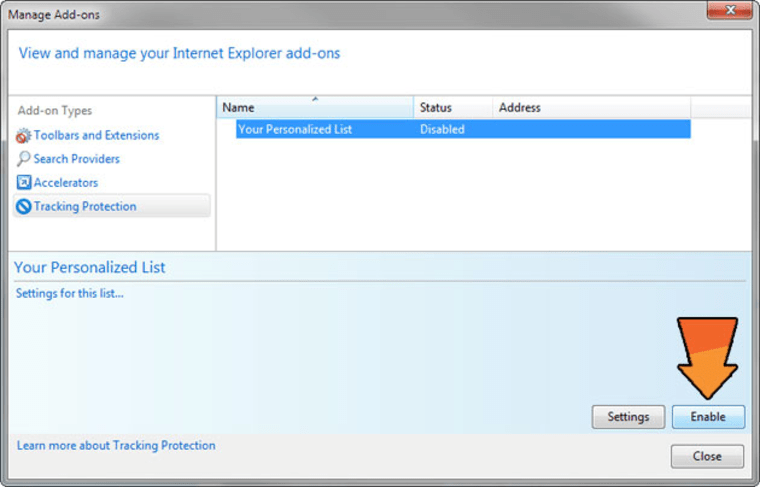The image size is (760, 487).
Task: Click the Settings button
Action: pyautogui.click(x=628, y=417)
